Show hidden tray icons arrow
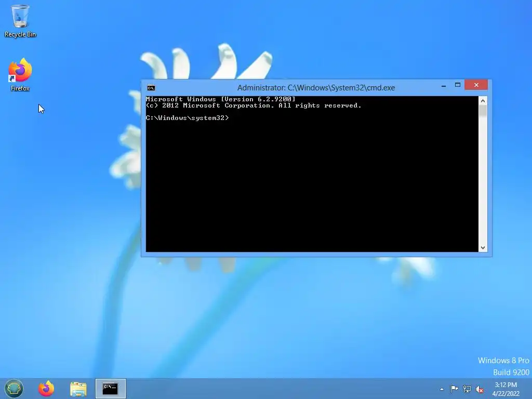This screenshot has width=532, height=399. [x=442, y=389]
